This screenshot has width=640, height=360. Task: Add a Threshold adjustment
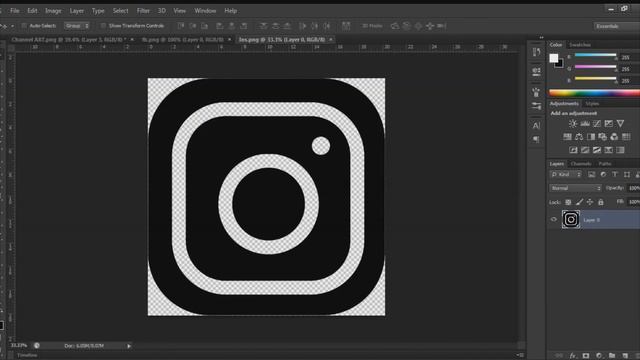point(597,150)
